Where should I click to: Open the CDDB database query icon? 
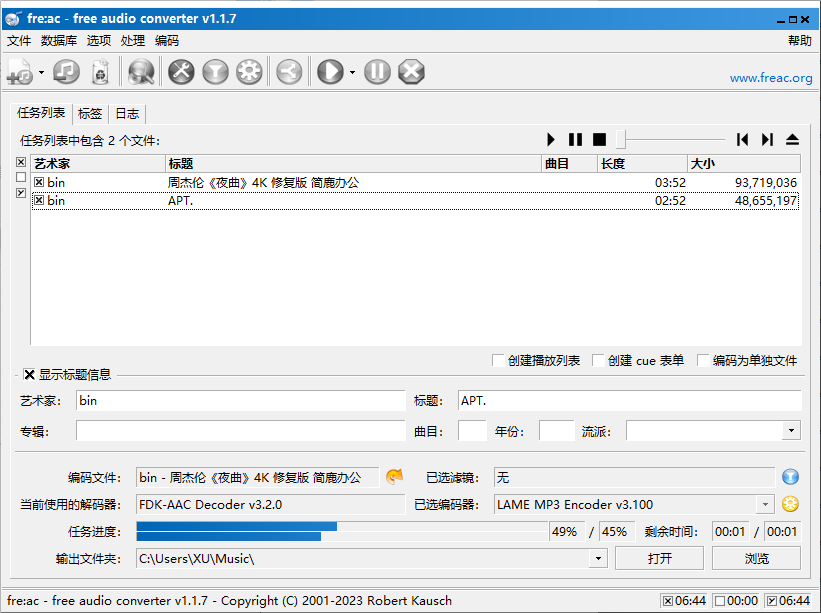coord(141,71)
